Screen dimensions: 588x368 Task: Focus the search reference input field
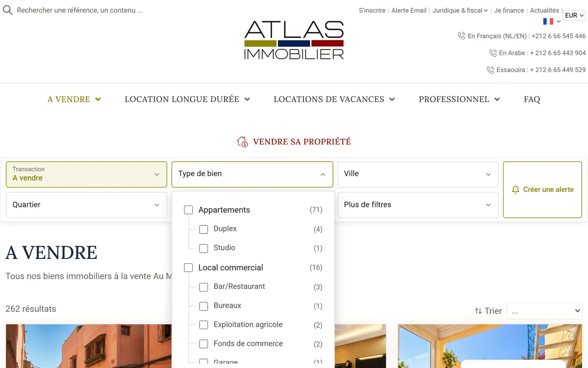pos(80,10)
